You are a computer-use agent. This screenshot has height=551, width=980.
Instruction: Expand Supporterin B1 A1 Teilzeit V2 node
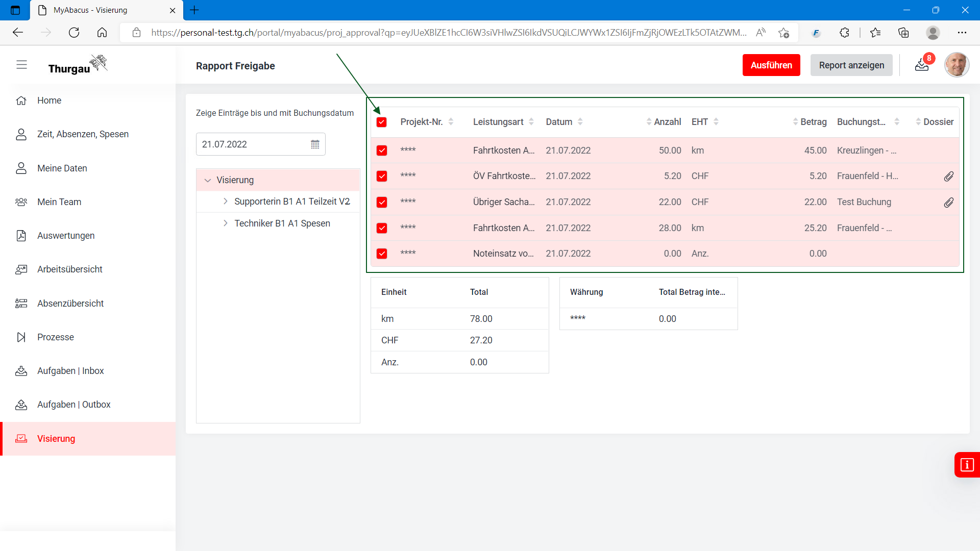[225, 202]
